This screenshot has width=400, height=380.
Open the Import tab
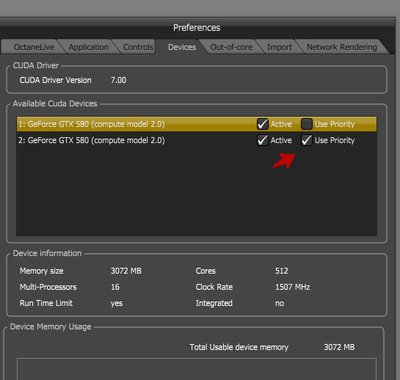tap(279, 47)
